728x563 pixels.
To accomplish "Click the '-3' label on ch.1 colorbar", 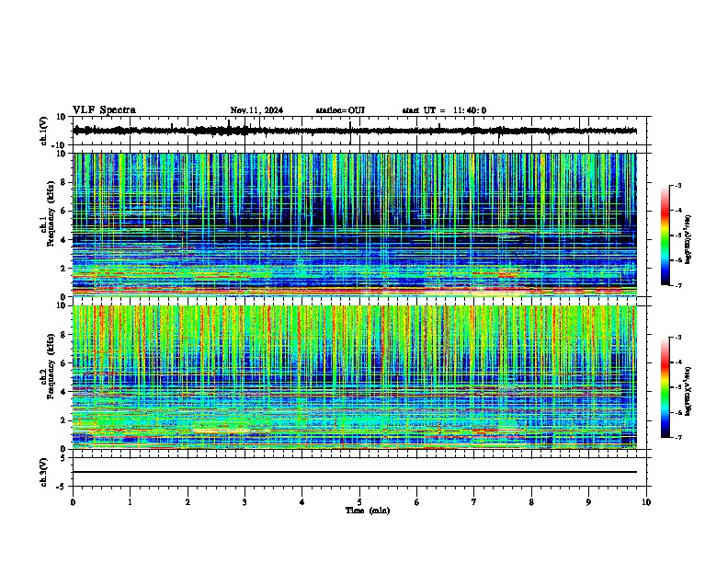I will [x=677, y=185].
